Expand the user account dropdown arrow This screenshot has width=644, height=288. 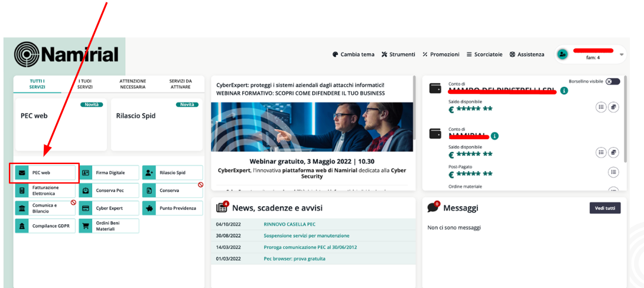622,54
